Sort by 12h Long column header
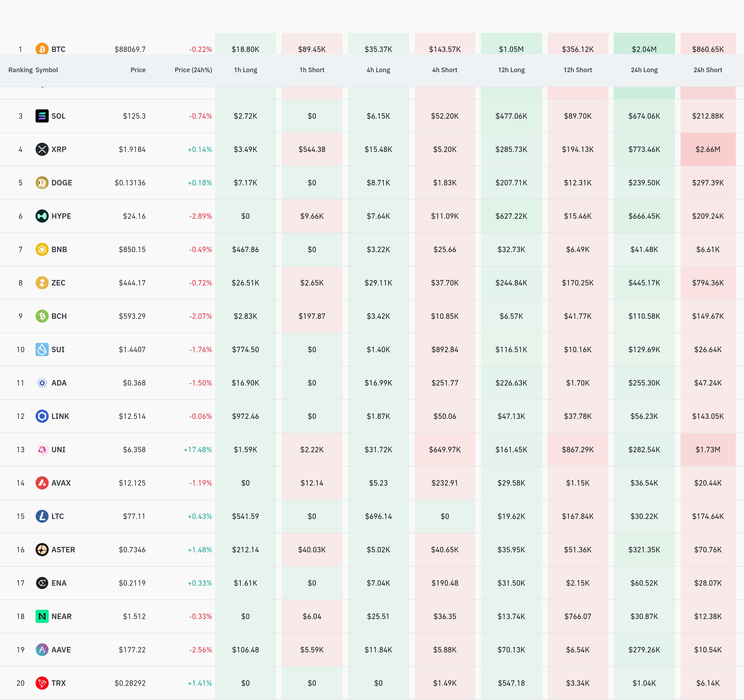The image size is (744, 700). coord(511,70)
